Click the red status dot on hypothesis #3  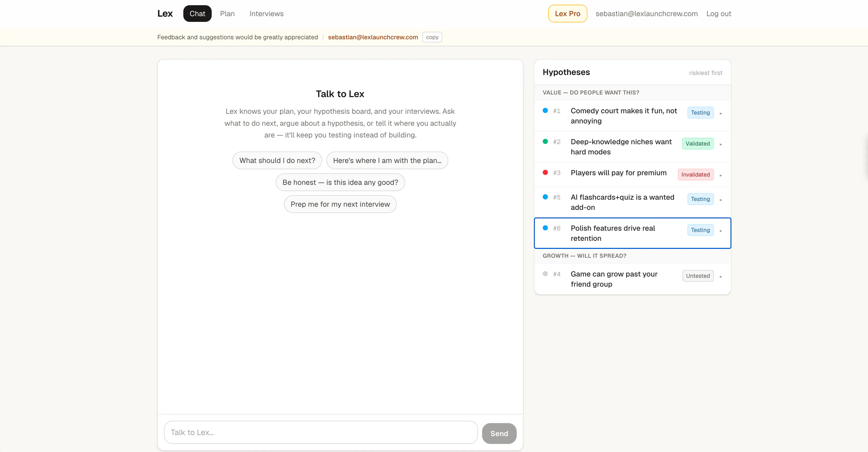click(545, 172)
